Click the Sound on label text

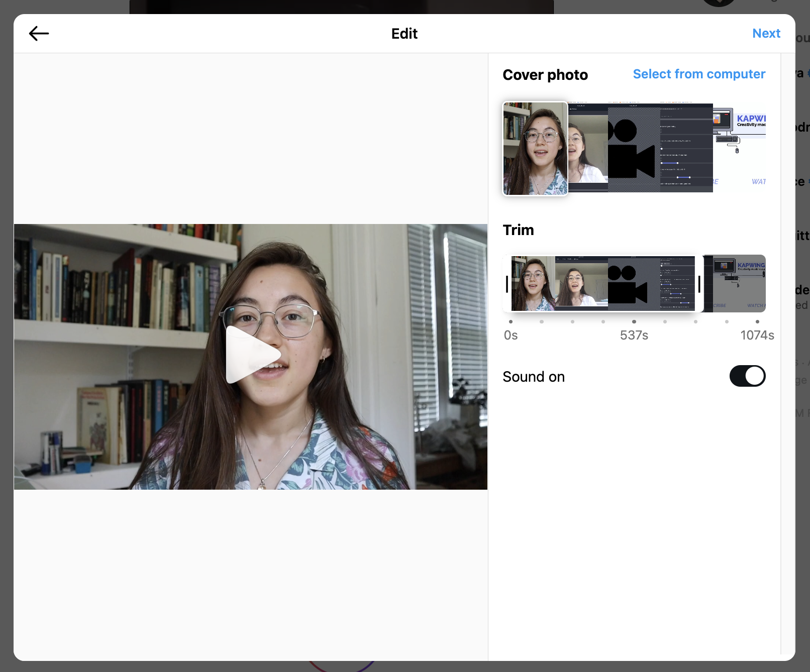pyautogui.click(x=533, y=376)
